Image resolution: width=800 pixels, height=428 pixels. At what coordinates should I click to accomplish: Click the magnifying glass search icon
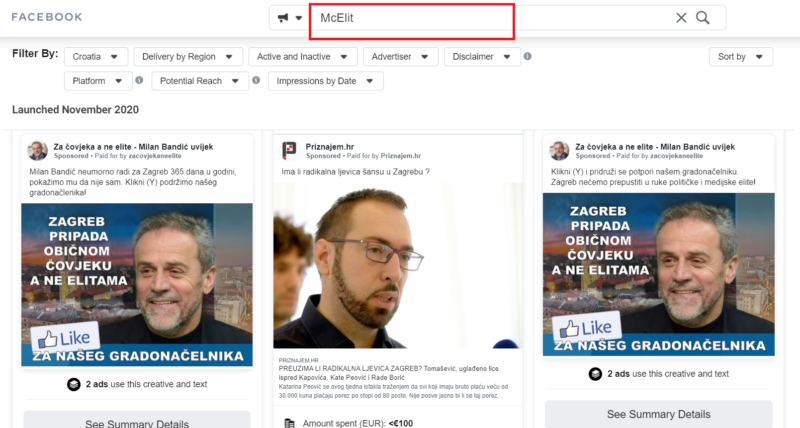(703, 18)
